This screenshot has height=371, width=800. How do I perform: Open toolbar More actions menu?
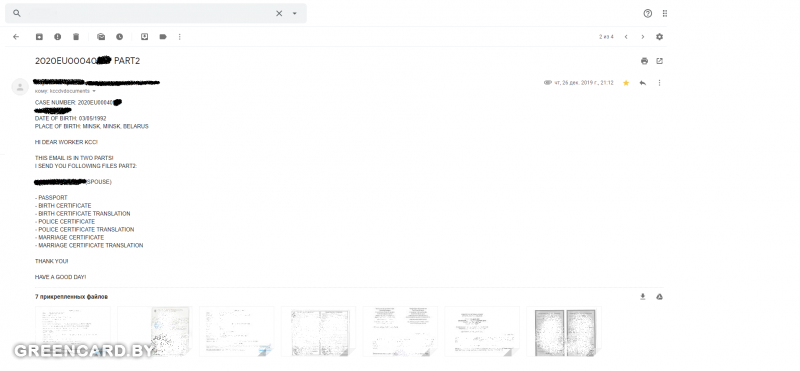click(x=180, y=37)
